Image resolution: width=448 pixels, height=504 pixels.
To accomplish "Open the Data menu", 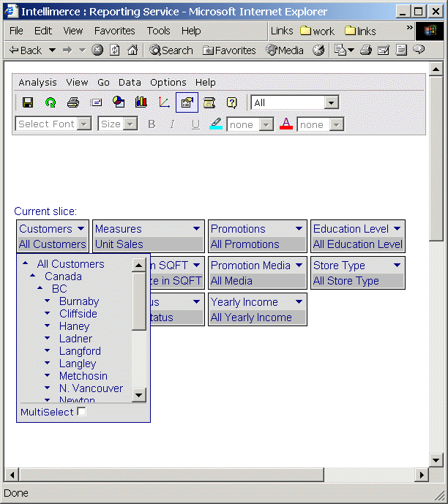I will click(130, 83).
